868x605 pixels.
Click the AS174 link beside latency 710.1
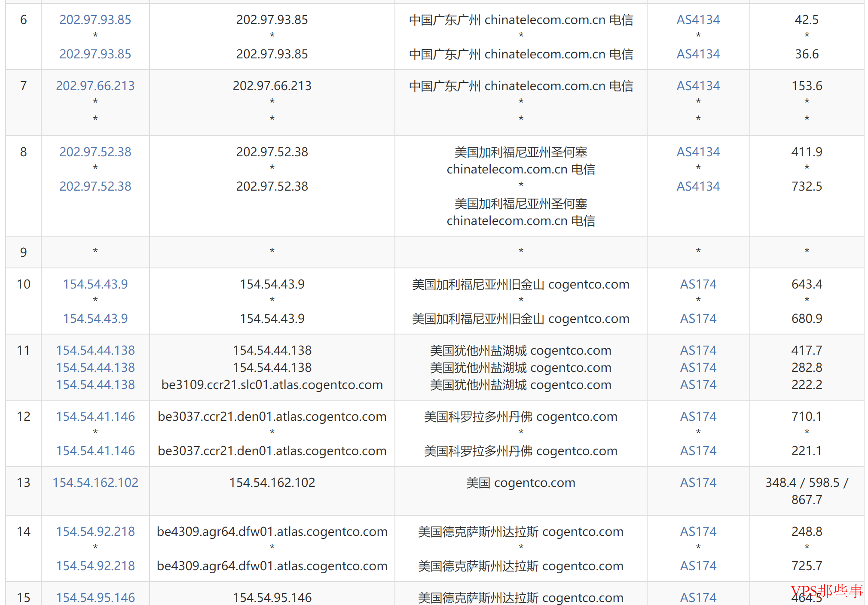(x=698, y=417)
